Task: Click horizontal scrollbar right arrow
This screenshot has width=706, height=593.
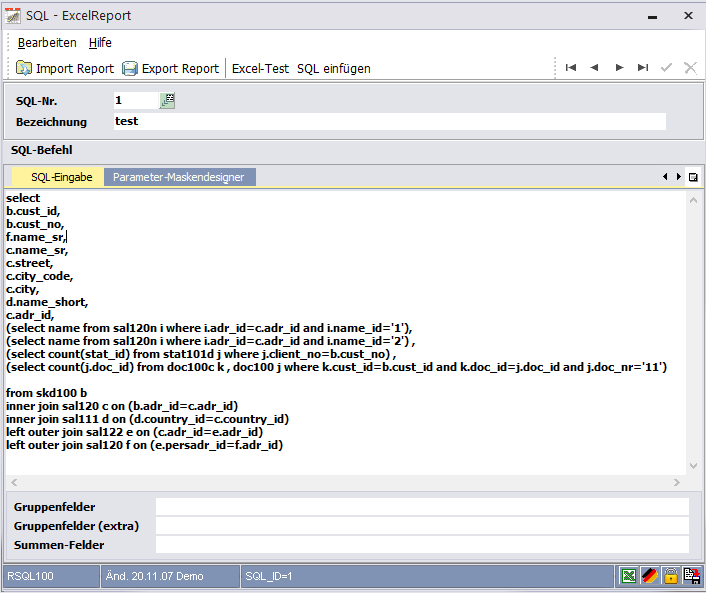Action: pyautogui.click(x=676, y=483)
